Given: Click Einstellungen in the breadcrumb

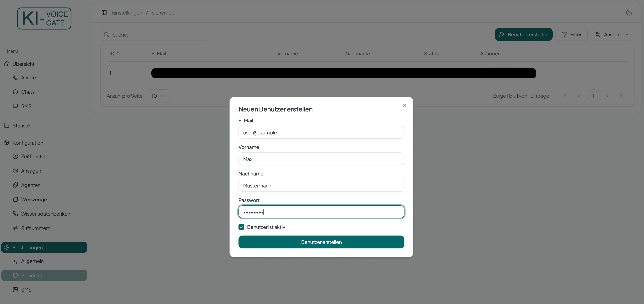Looking at the screenshot, I should (127, 13).
